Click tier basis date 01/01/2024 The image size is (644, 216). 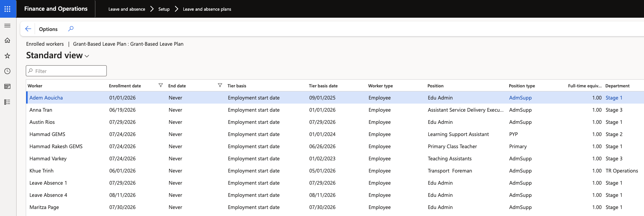[322, 134]
